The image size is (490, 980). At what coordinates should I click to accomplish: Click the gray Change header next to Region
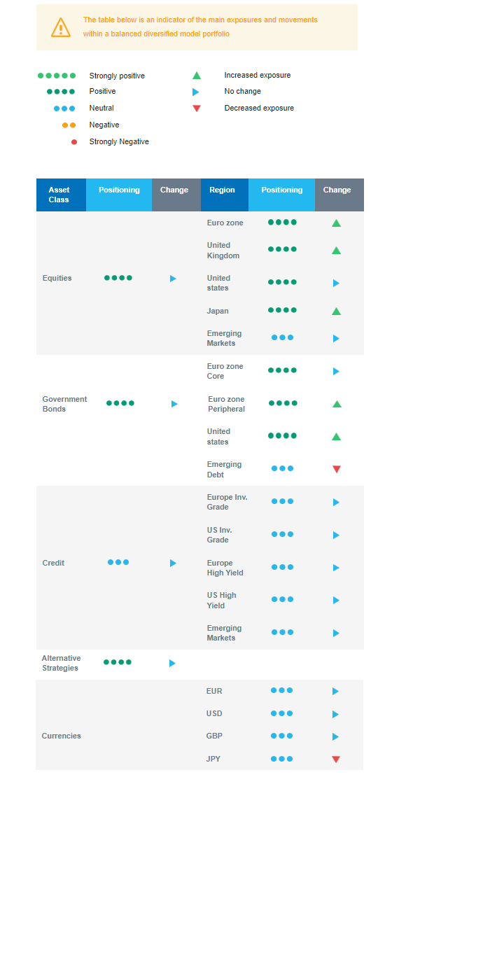point(337,190)
